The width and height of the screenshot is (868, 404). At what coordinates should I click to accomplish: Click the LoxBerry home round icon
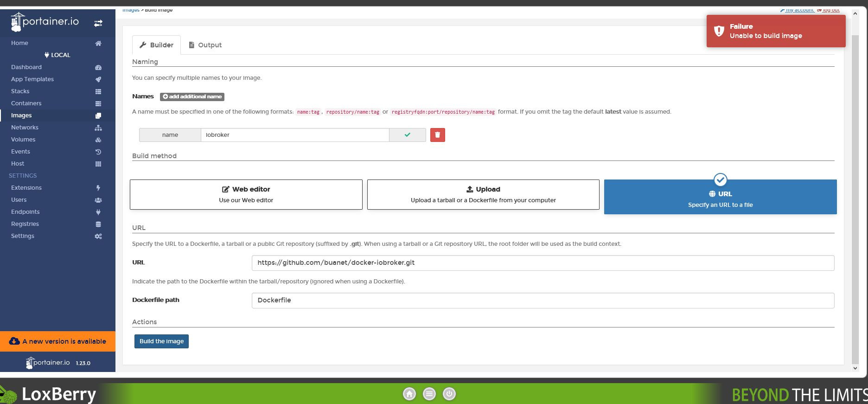[409, 394]
